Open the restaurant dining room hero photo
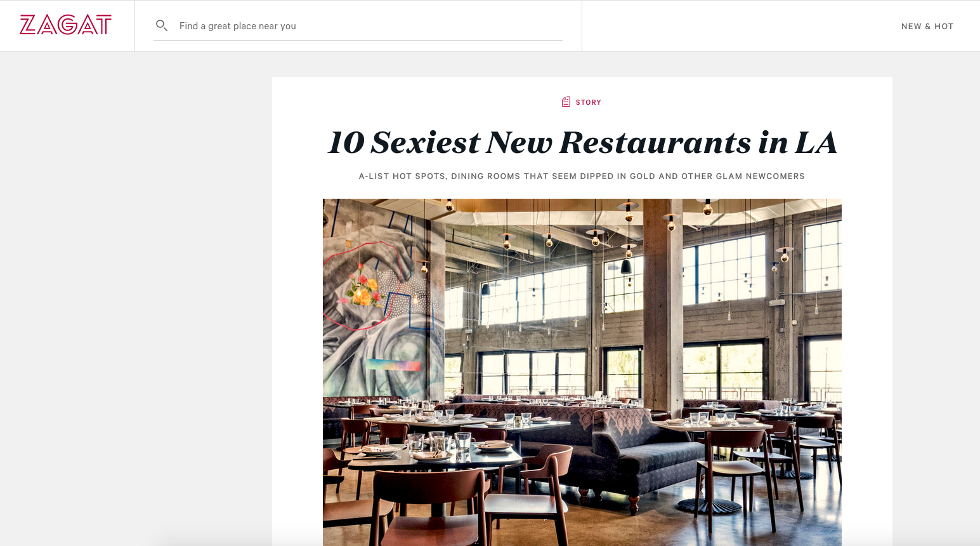This screenshot has width=980, height=546. (x=582, y=372)
